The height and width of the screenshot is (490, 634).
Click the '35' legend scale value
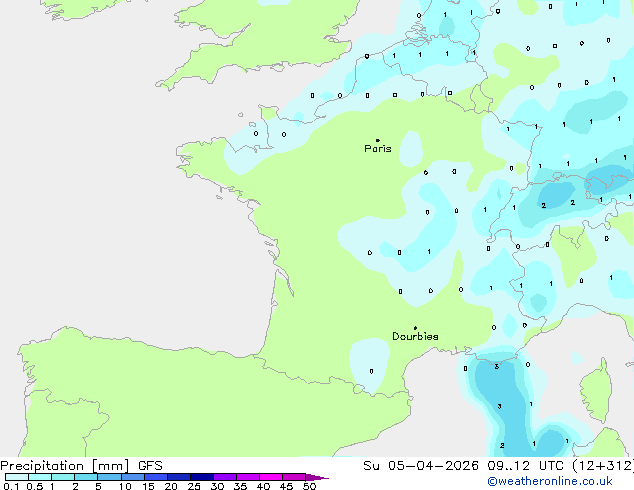(240, 486)
